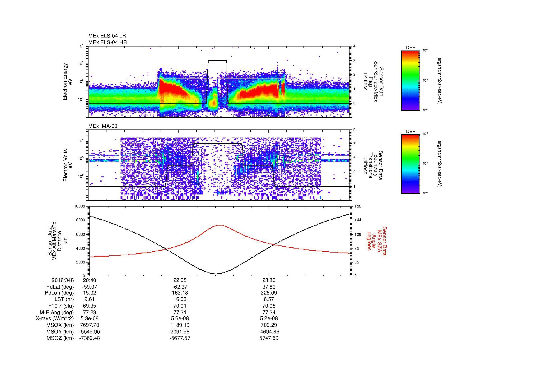Click the minimum of the black altitude curve

click(216, 274)
